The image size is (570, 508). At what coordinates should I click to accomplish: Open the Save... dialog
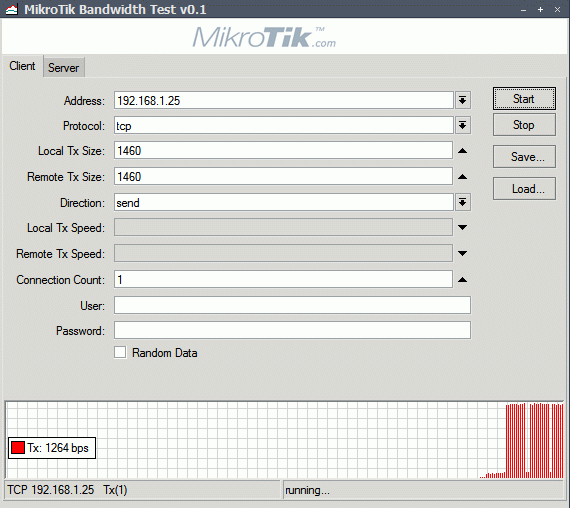click(524, 157)
